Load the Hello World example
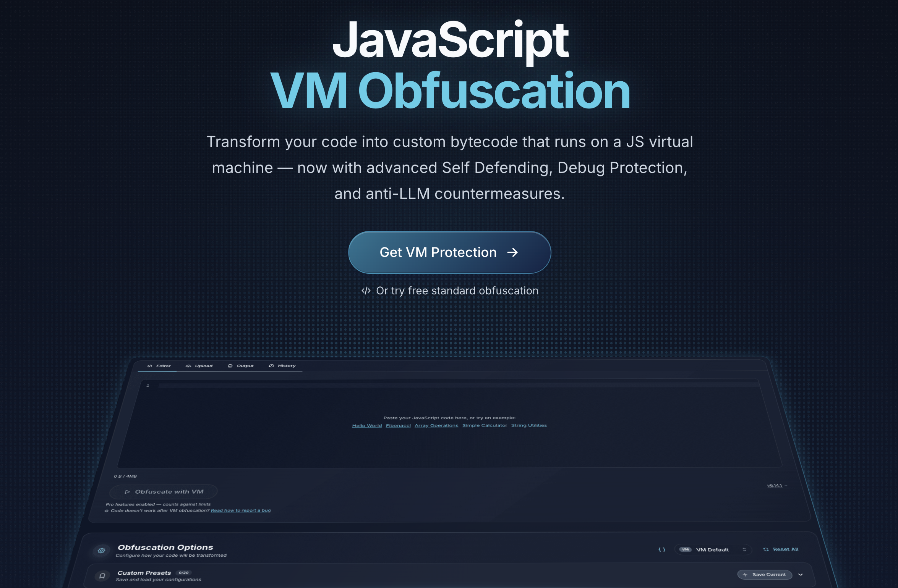The height and width of the screenshot is (588, 898). point(367,425)
